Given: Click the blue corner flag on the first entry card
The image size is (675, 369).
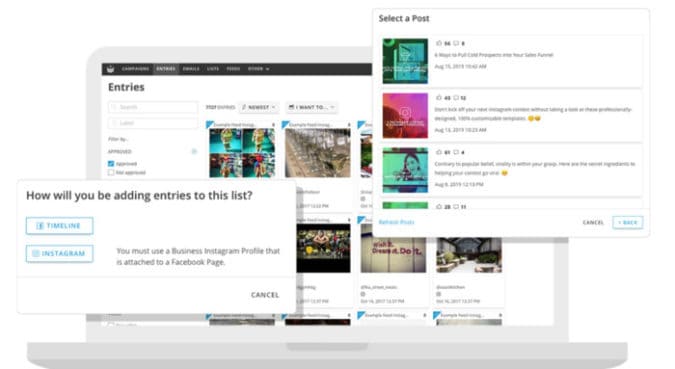Looking at the screenshot, I should pyautogui.click(x=210, y=124).
